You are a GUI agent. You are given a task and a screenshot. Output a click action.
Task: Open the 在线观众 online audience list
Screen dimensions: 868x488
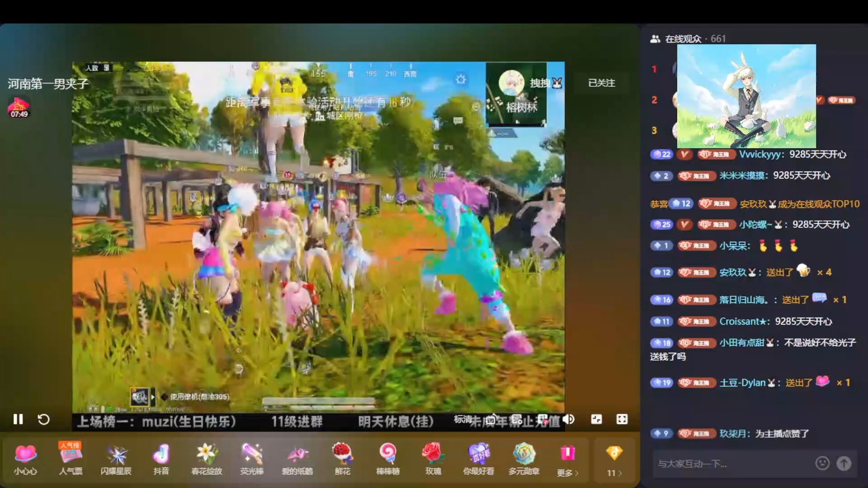[x=688, y=39]
